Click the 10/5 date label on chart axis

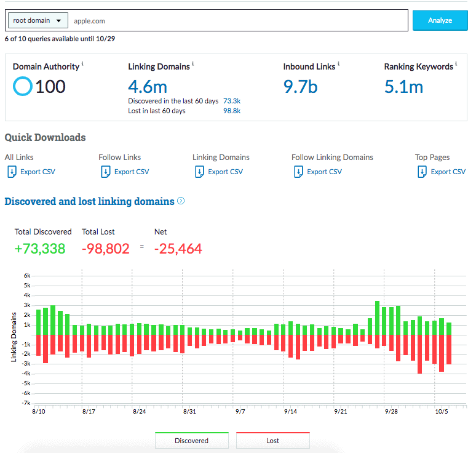[442, 411]
